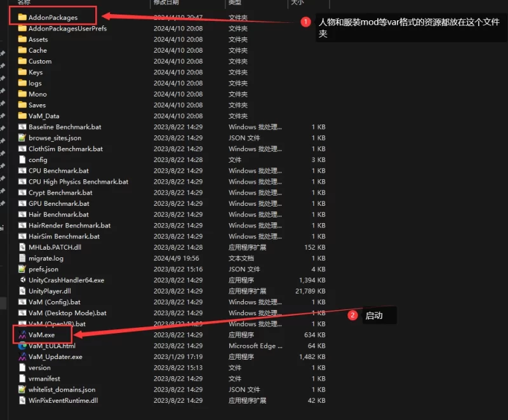Sort by the 修改日期 column header
This screenshot has width=508, height=420.
click(167, 3)
